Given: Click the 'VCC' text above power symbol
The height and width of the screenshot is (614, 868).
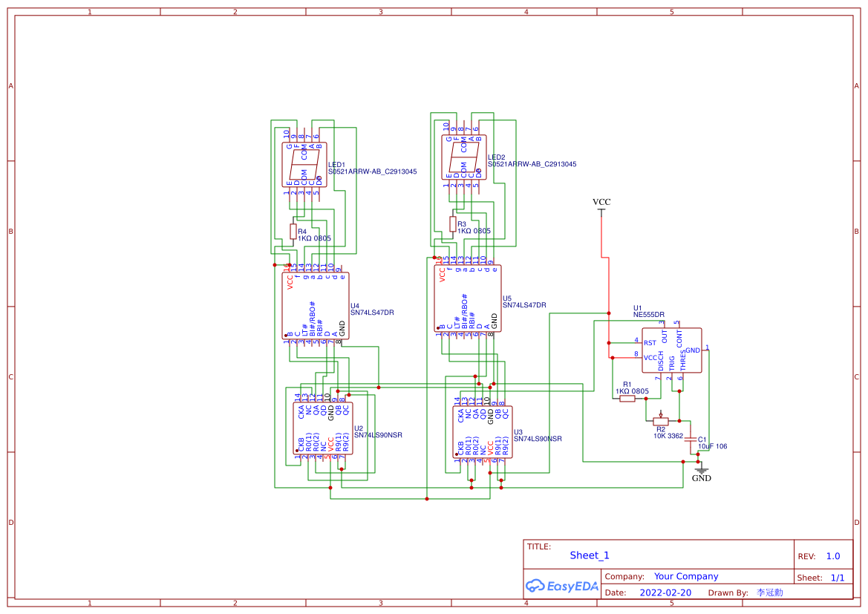Looking at the screenshot, I should click(x=601, y=202).
